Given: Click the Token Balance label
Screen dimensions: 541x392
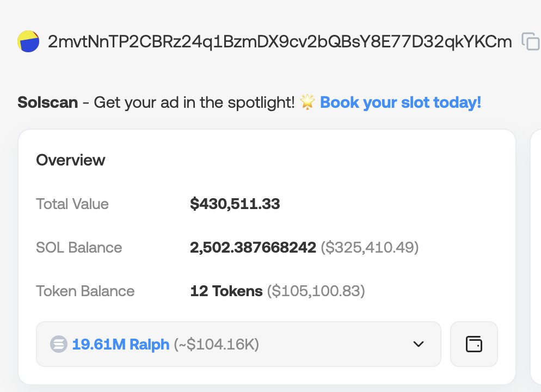Looking at the screenshot, I should point(85,291).
